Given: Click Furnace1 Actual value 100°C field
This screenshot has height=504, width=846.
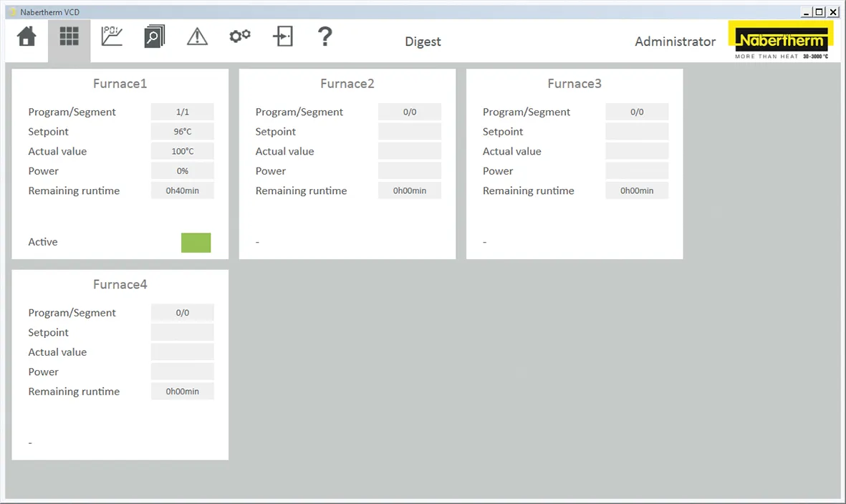Looking at the screenshot, I should click(x=182, y=151).
